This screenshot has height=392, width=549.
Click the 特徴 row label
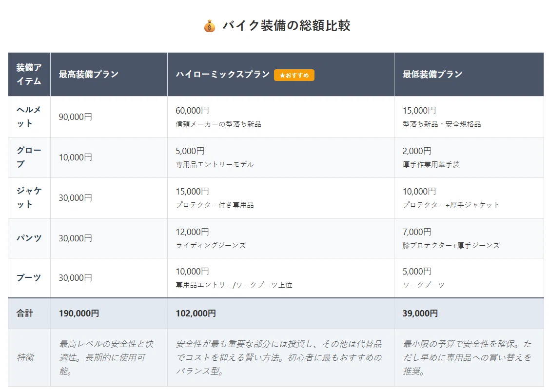tap(25, 357)
